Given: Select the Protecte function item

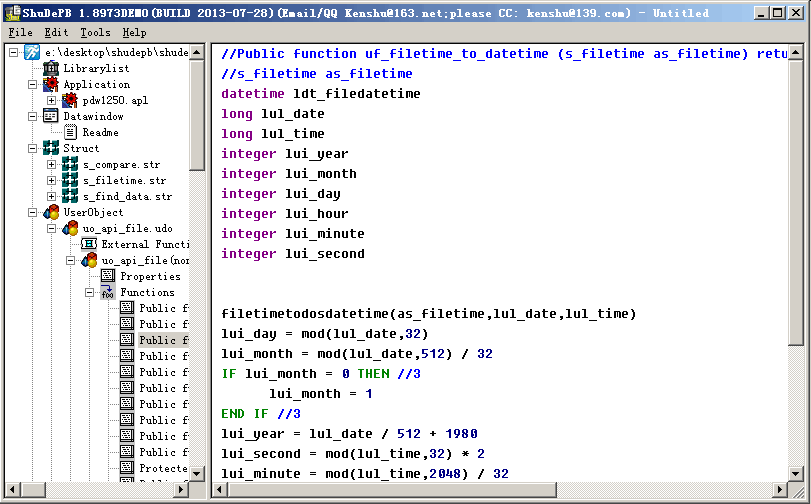Looking at the screenshot, I should coord(163,468).
